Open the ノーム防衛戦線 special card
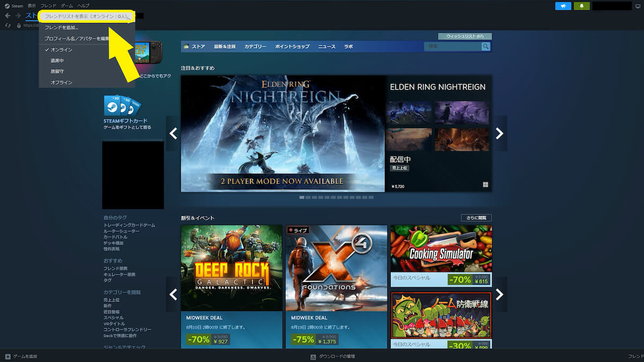This screenshot has height=362, width=644. tap(441, 320)
